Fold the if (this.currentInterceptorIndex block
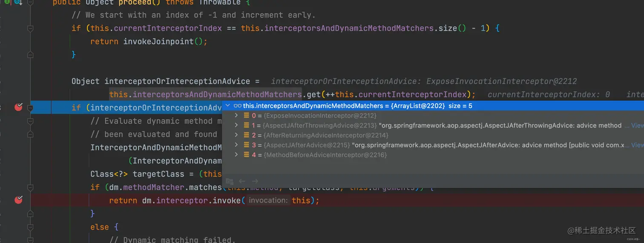644x243 pixels. coord(30,28)
